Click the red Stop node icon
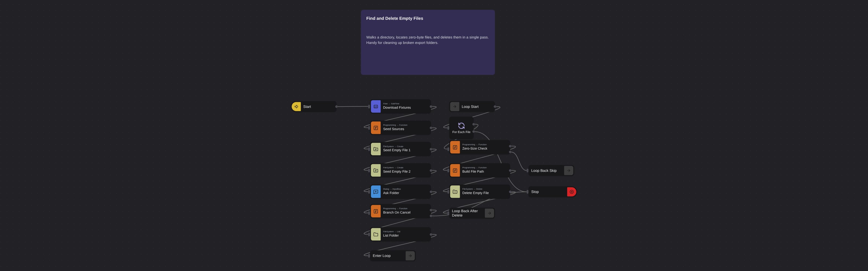This screenshot has height=271, width=868. click(572, 192)
